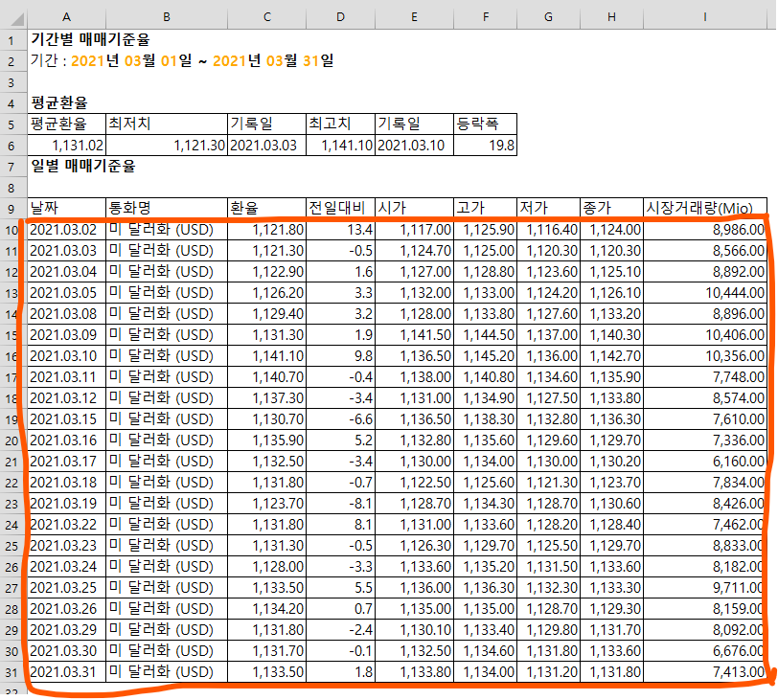The image size is (778, 700).
Task: Click the low price 1,132.30
Action: pyautogui.click(x=548, y=587)
